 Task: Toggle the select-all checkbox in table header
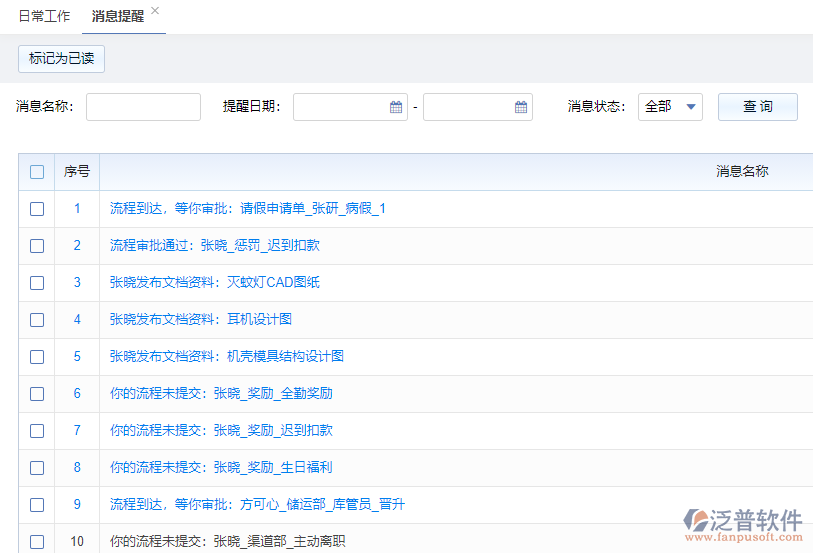(x=37, y=172)
